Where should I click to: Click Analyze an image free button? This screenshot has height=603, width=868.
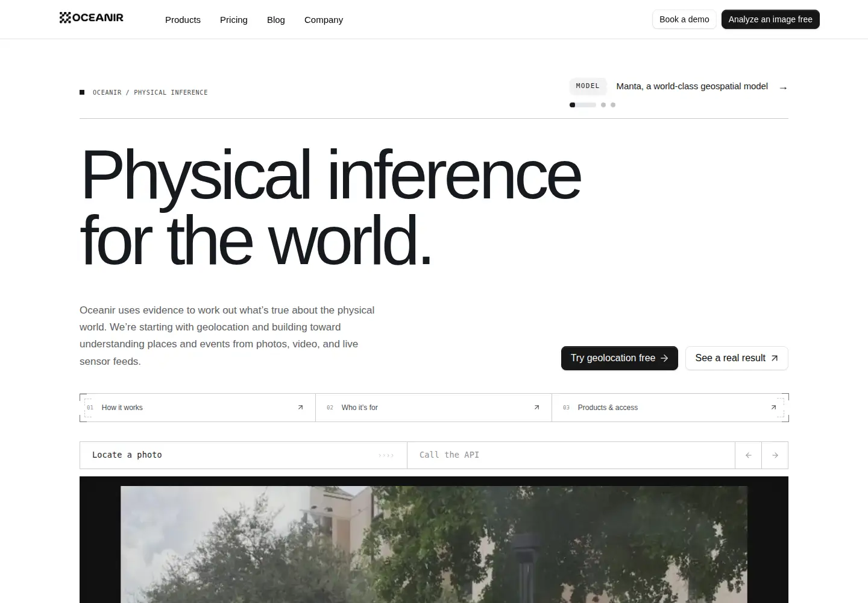pos(770,19)
